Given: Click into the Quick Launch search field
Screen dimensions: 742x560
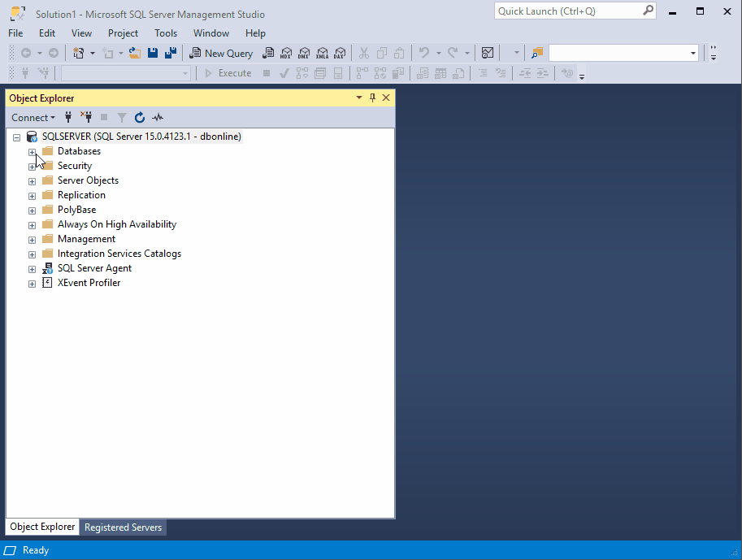Looking at the screenshot, I should [x=575, y=11].
